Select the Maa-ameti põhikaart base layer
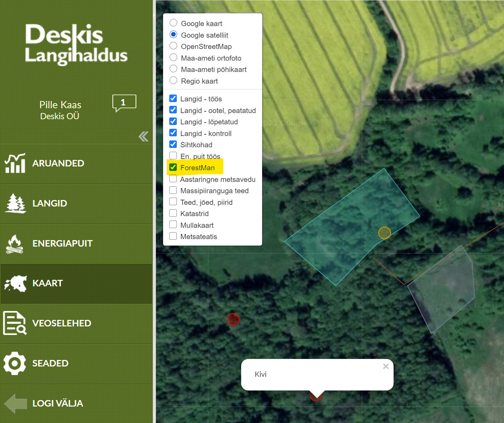Screen dimensions: 504x423 click(x=173, y=69)
